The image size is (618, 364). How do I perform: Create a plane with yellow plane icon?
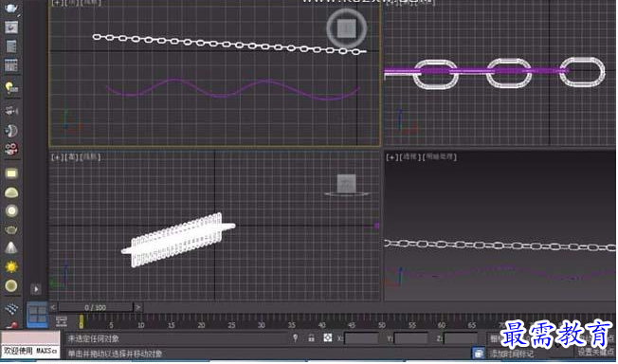tap(11, 173)
